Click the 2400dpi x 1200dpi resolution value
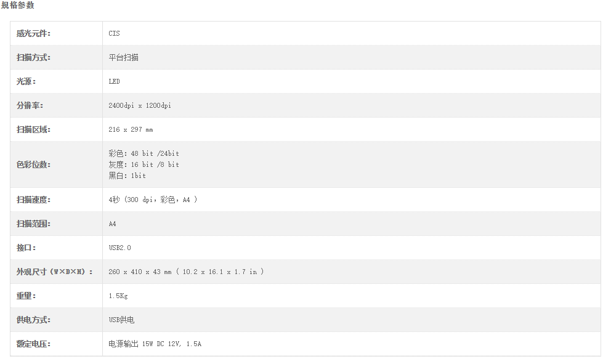 tap(140, 105)
